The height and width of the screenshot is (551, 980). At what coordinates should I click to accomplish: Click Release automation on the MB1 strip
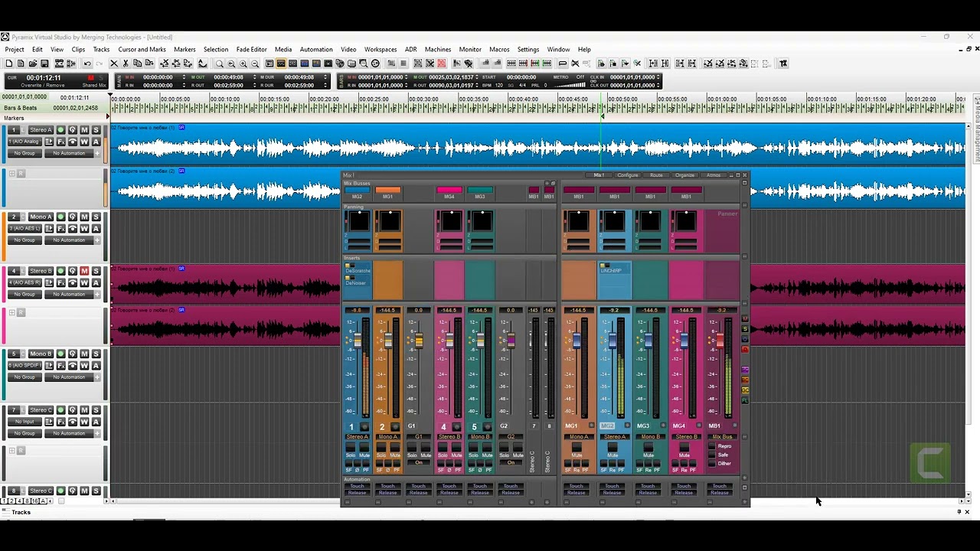pyautogui.click(x=720, y=493)
